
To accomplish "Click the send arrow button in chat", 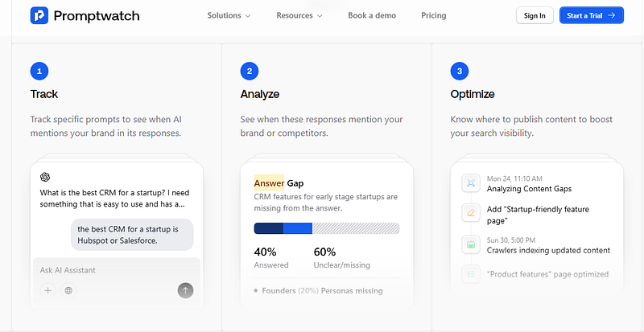I will point(185,290).
